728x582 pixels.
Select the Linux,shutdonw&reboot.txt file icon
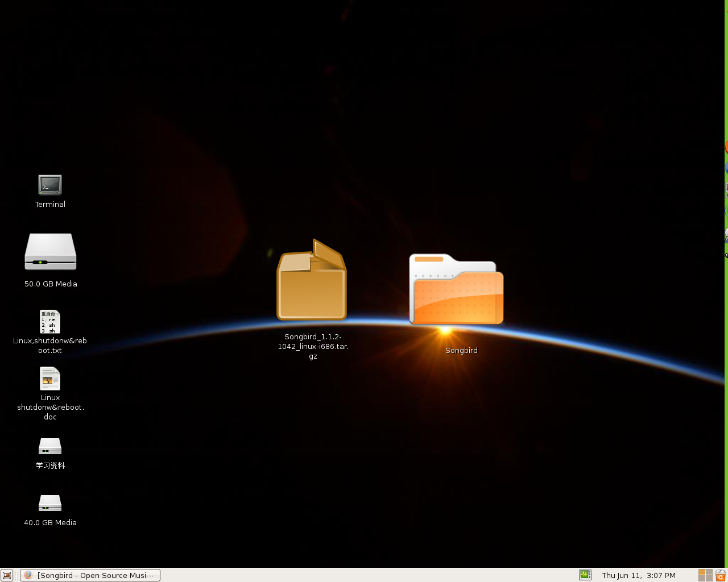point(50,322)
